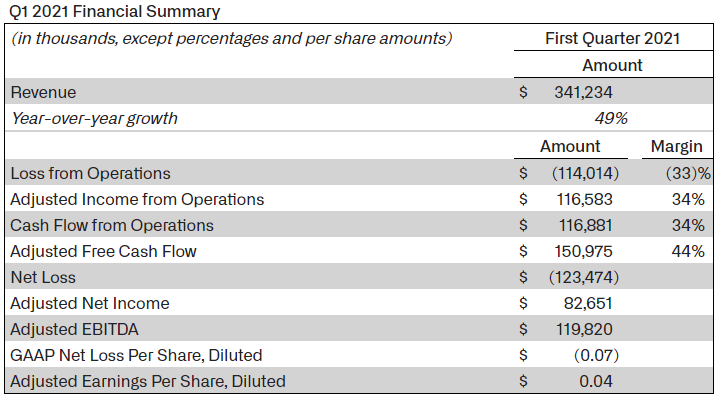The width and height of the screenshot is (723, 400).
Task: Select the 44% margin value
Action: point(688,251)
